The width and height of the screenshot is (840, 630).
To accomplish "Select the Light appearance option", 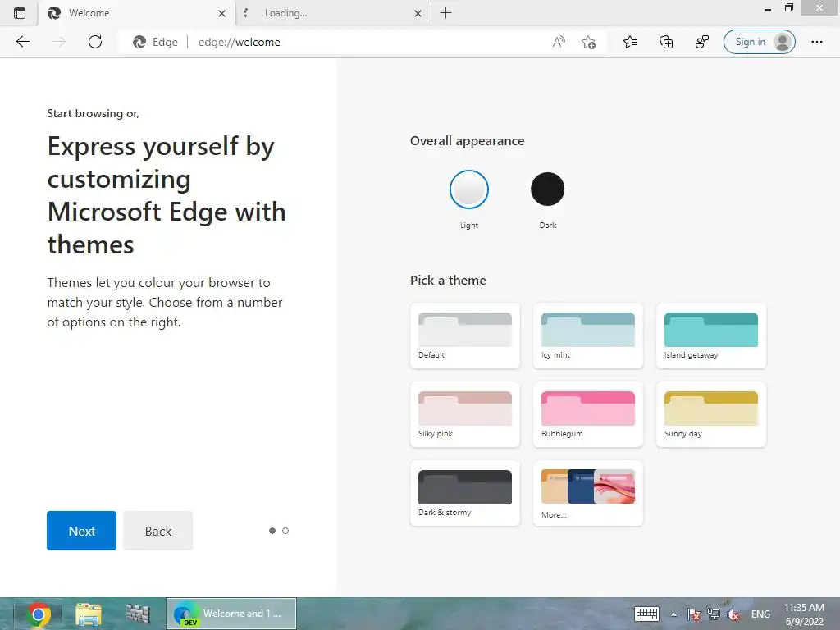I will tap(468, 189).
